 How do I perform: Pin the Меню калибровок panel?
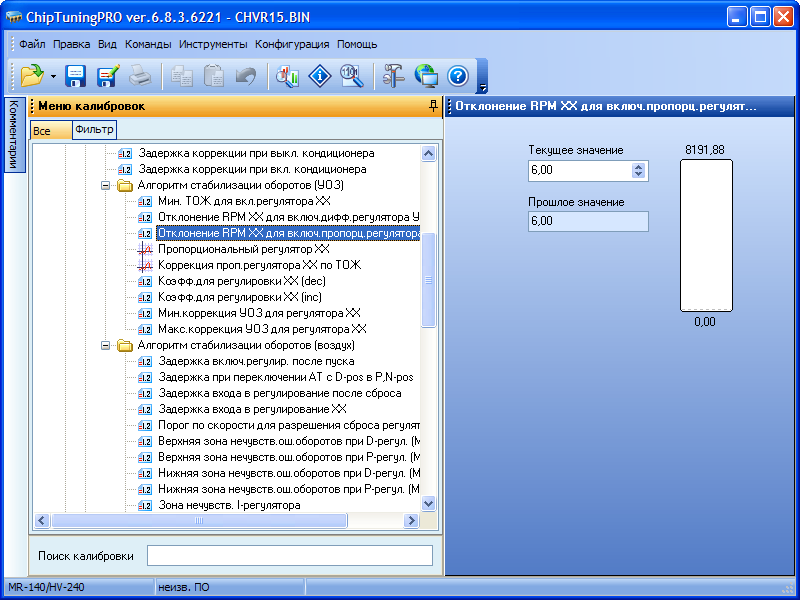coord(433,106)
